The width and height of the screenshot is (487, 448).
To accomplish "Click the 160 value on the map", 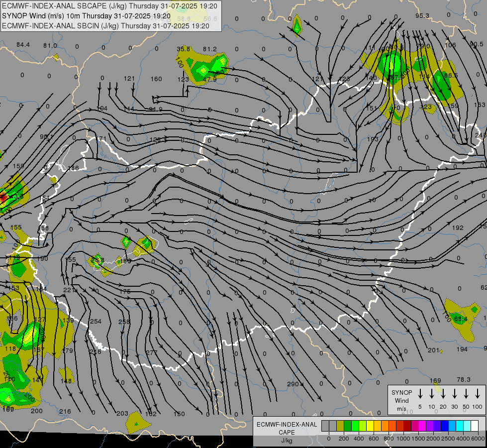I will click(156, 79).
